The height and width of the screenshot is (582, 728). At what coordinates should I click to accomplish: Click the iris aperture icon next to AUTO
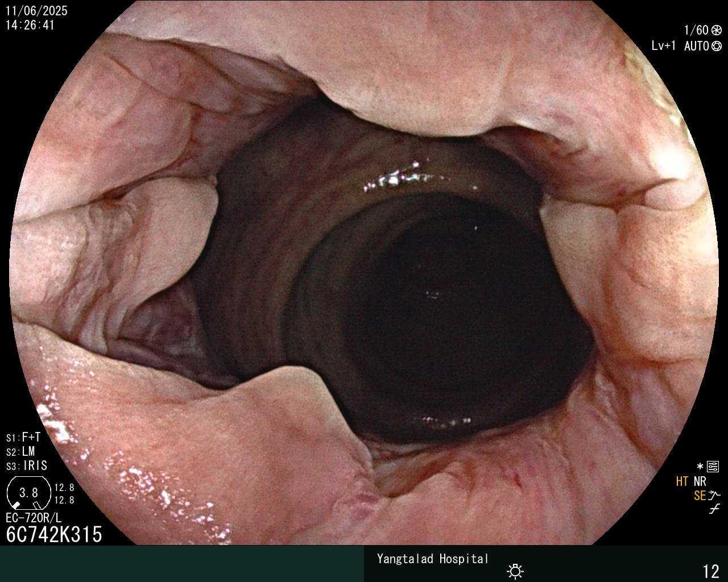[x=716, y=46]
